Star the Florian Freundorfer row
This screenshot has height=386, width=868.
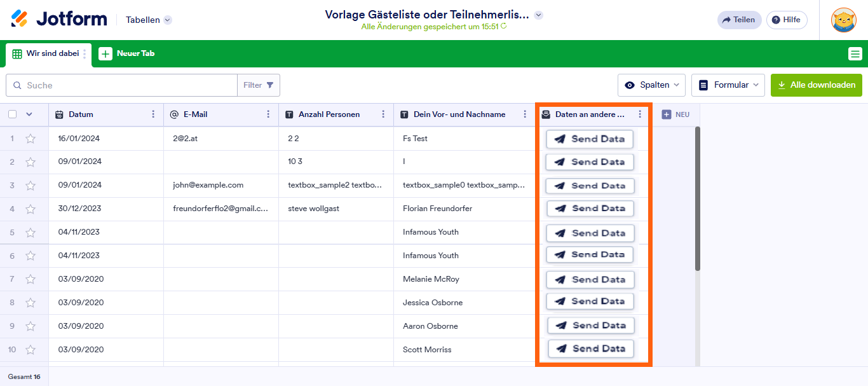coord(30,209)
